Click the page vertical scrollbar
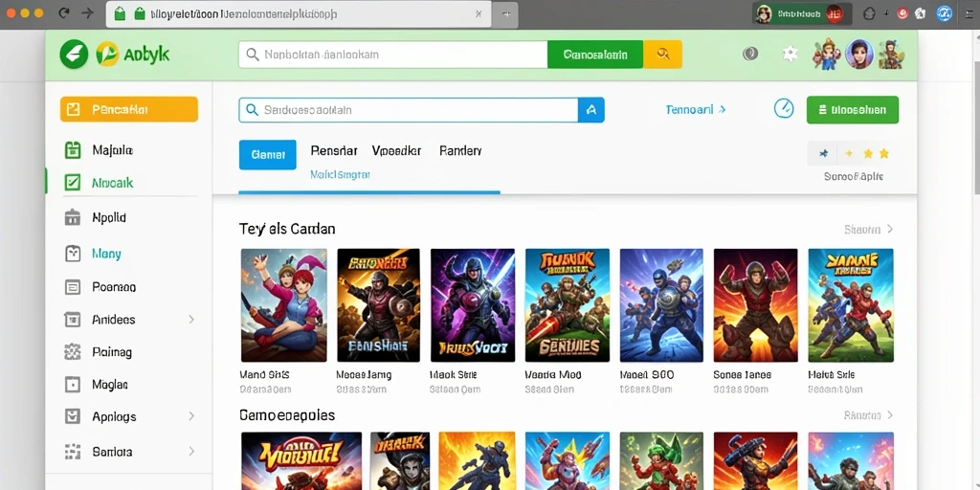The width and height of the screenshot is (980, 490). [x=975, y=125]
